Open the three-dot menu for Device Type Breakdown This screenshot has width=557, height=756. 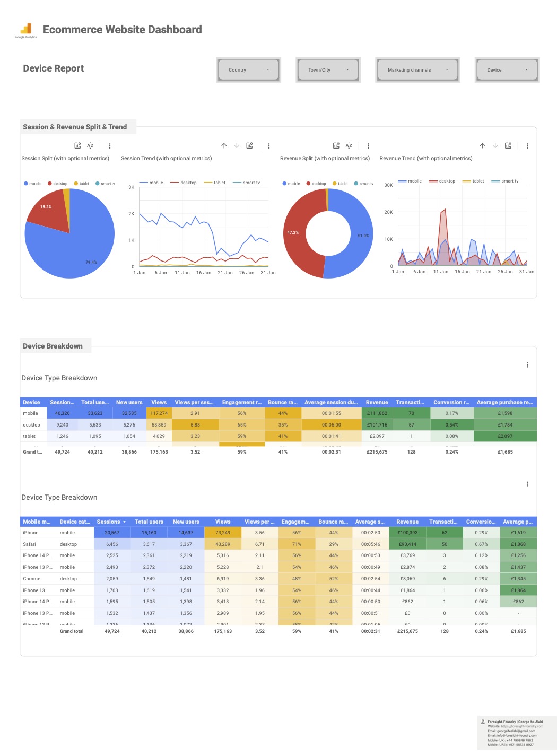tap(527, 364)
